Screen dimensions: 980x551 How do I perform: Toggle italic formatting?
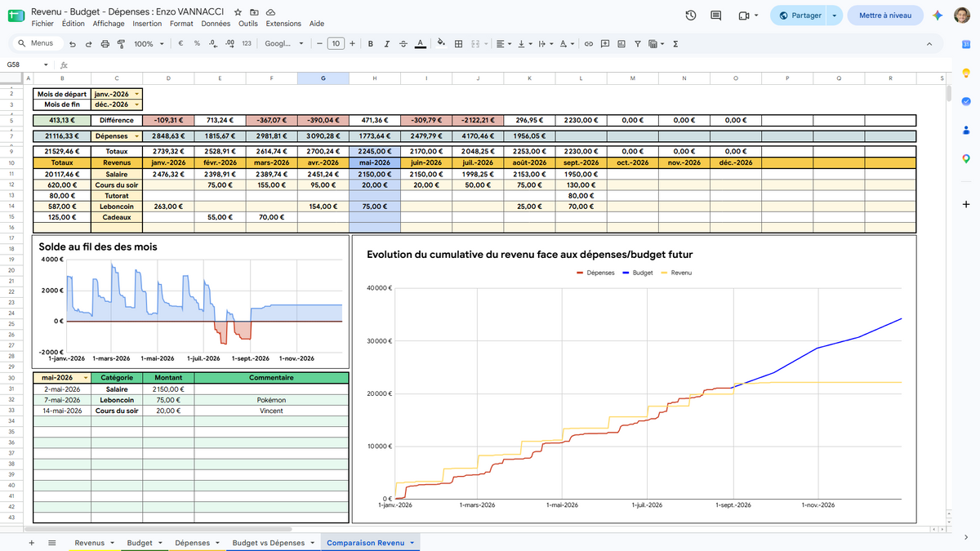click(x=387, y=44)
